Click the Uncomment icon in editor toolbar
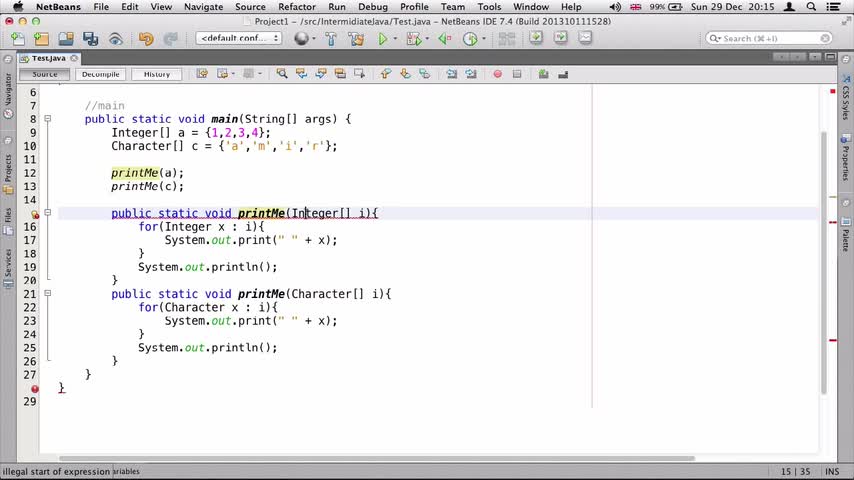Screen dimensions: 854x480 click(563, 74)
